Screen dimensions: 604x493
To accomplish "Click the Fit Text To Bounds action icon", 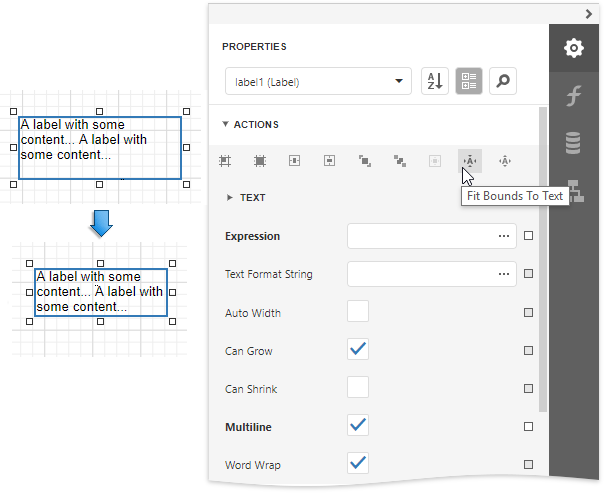I will (x=505, y=160).
